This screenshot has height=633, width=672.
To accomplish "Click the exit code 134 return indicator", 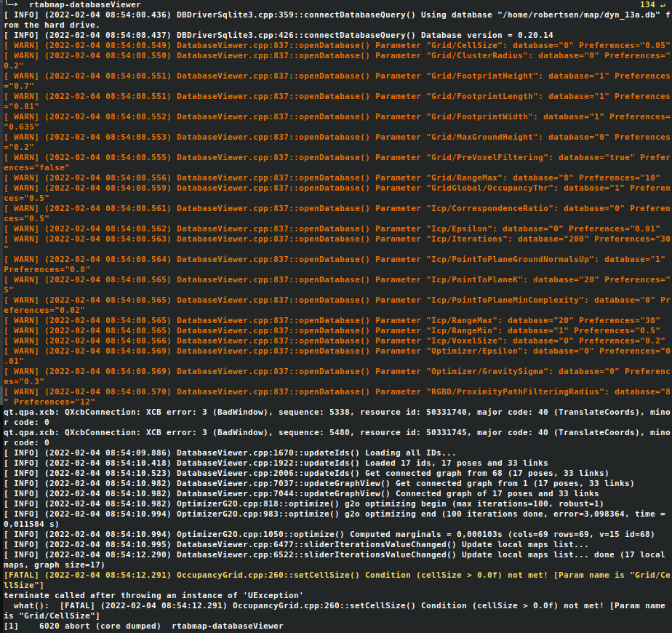I will (651, 4).
